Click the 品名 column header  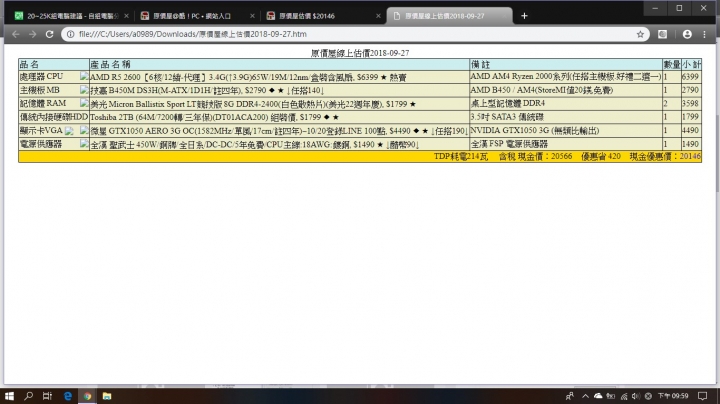point(54,65)
